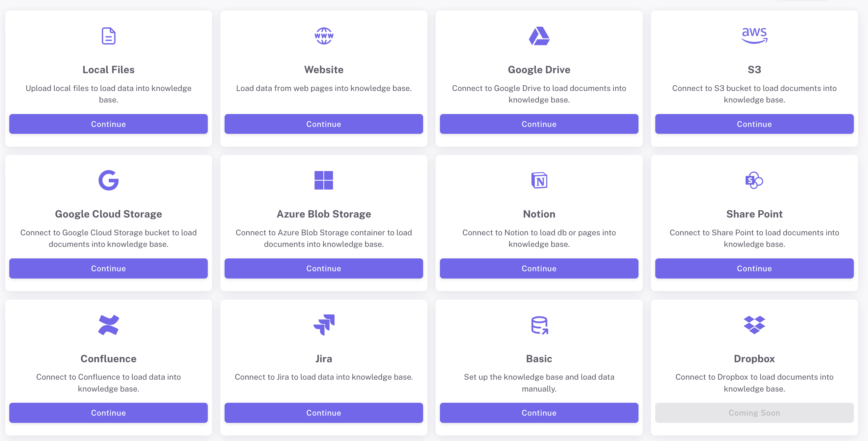Image resolution: width=868 pixels, height=441 pixels.
Task: Click the Confluence logo icon
Action: click(109, 325)
